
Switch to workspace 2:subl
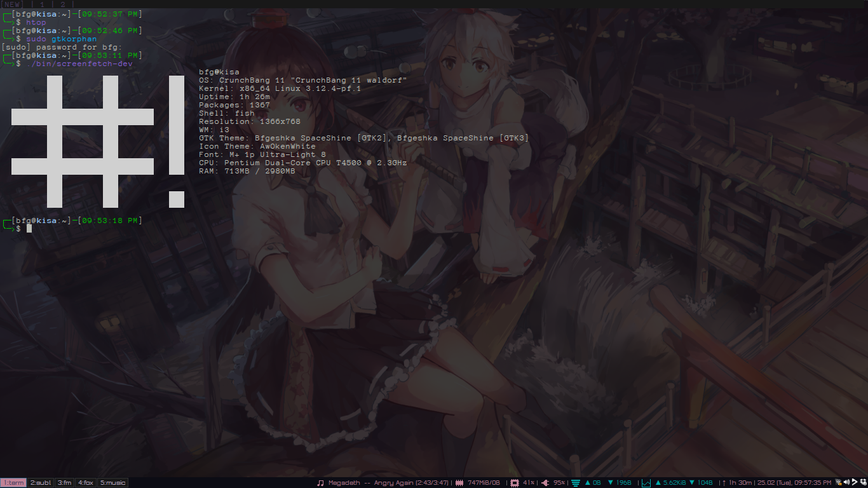(41, 483)
